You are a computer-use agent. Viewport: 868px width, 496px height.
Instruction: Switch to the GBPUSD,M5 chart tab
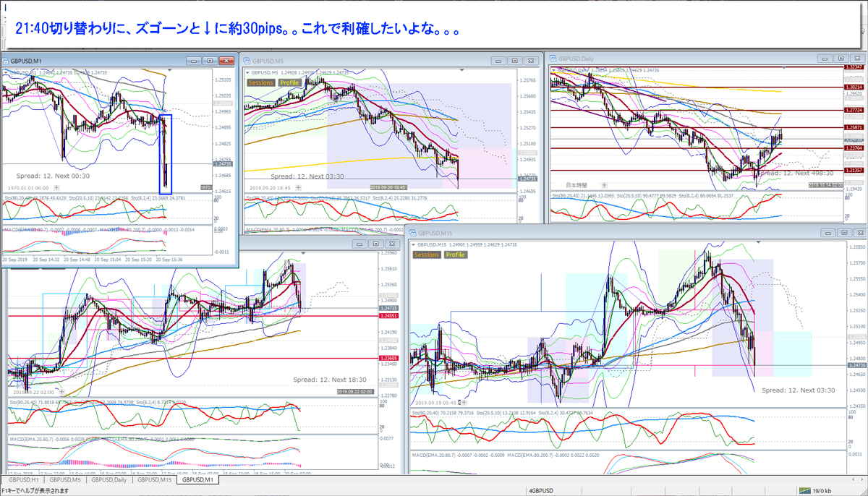(x=66, y=479)
